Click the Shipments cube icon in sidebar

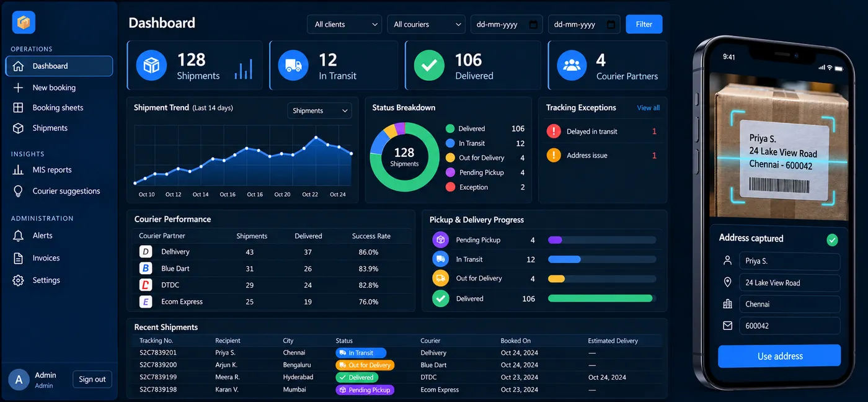[18, 128]
